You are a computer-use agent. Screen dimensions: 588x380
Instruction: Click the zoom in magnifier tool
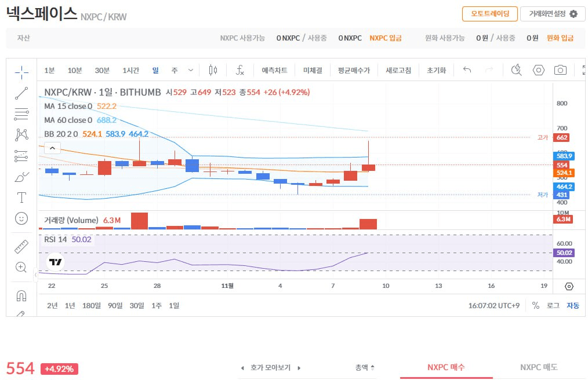pos(21,267)
